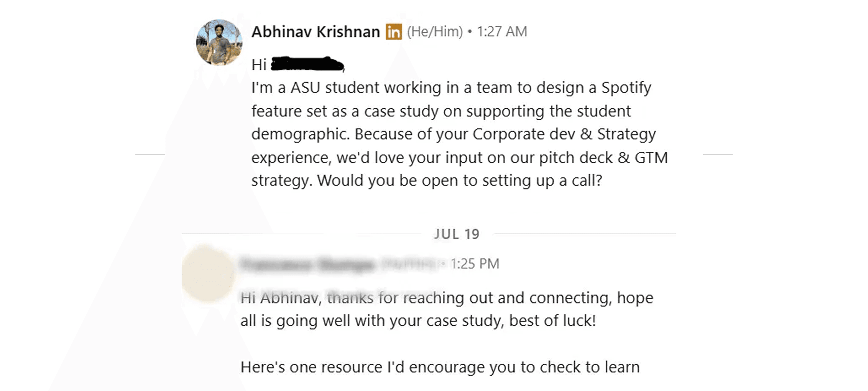Click the JUL 19 date divider
Image resolution: width=868 pixels, height=391 pixels.
[x=457, y=234]
